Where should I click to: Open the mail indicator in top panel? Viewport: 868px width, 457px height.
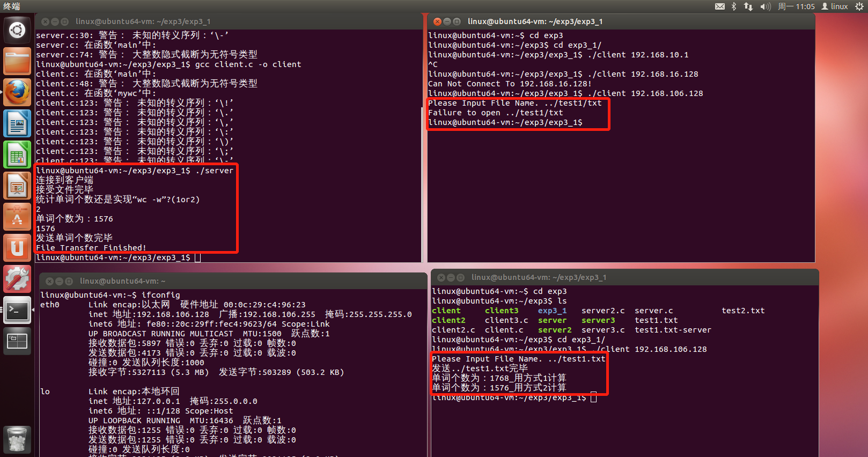pyautogui.click(x=720, y=6)
